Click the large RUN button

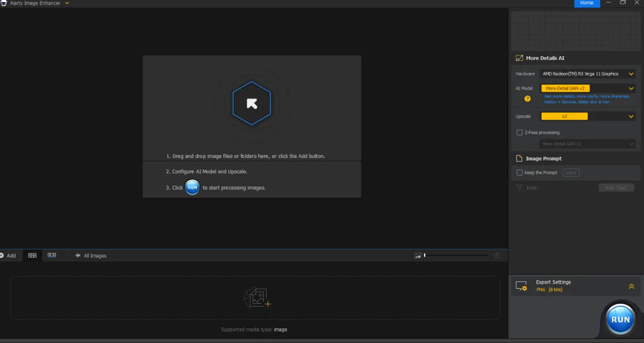pos(620,319)
